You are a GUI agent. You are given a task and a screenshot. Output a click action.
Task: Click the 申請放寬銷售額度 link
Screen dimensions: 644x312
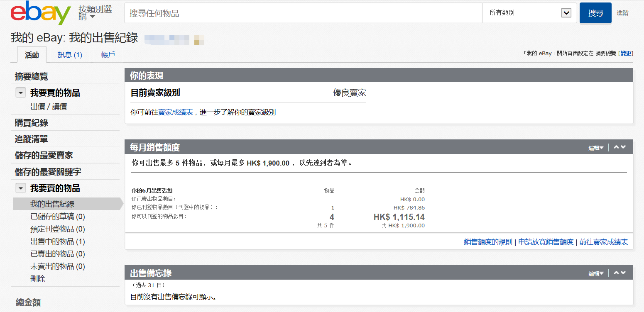pyautogui.click(x=546, y=241)
